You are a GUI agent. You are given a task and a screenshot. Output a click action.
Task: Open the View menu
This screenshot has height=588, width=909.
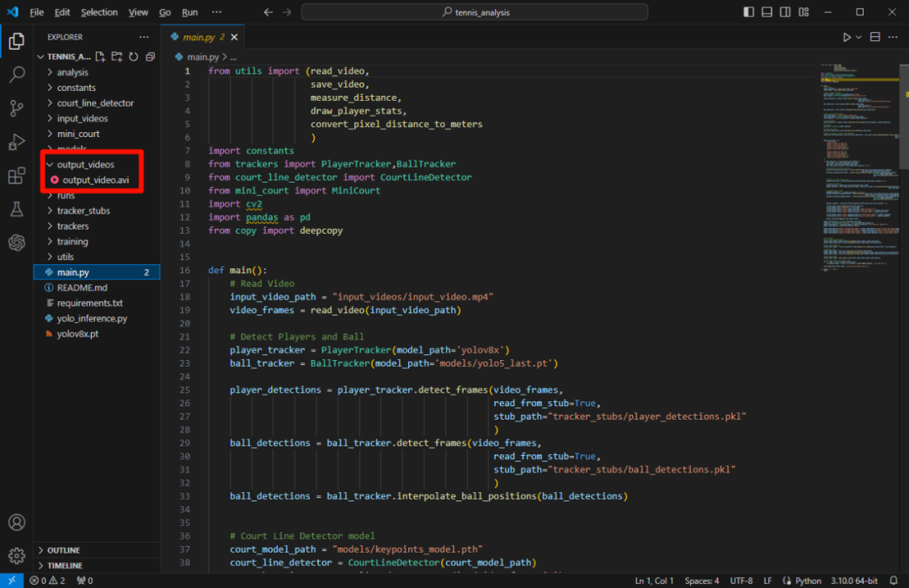138,12
